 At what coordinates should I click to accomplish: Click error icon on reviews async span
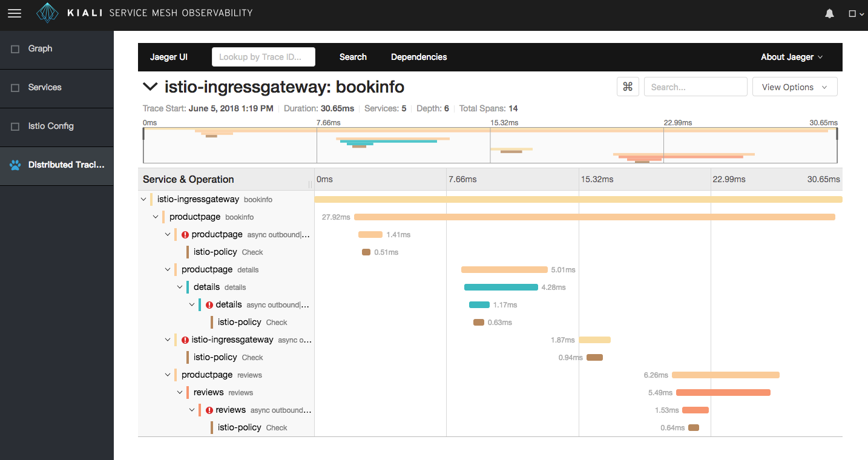[209, 410]
